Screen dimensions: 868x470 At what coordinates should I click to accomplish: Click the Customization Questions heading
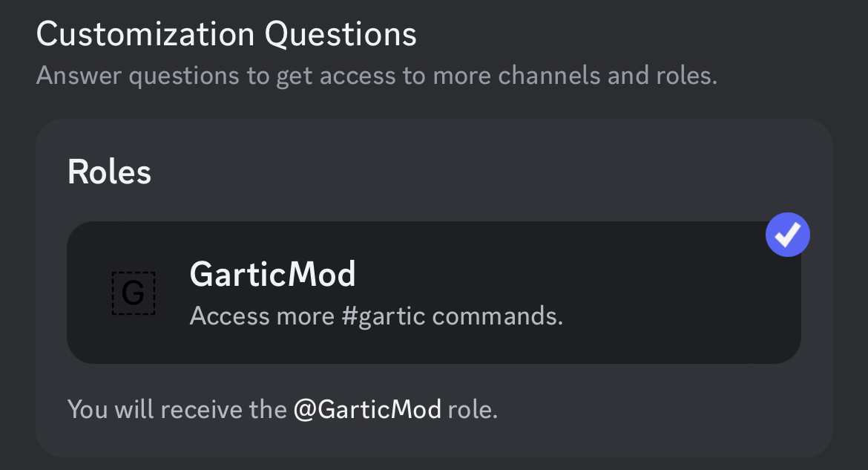click(226, 34)
